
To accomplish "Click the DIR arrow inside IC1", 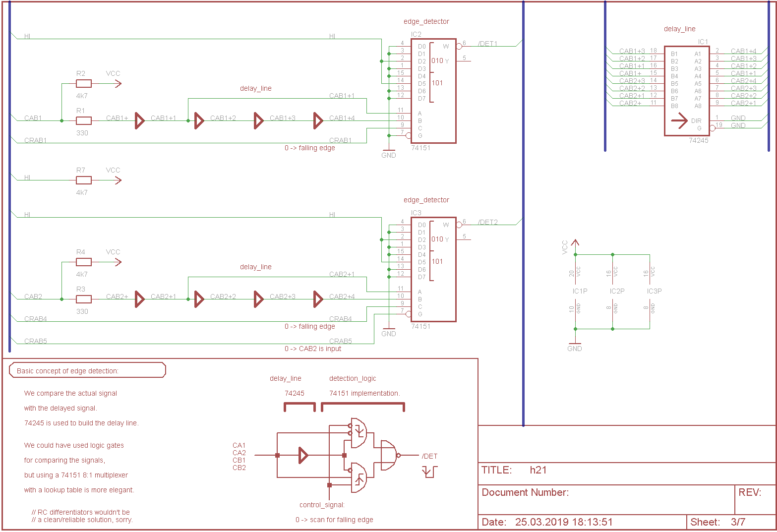I will [679, 120].
